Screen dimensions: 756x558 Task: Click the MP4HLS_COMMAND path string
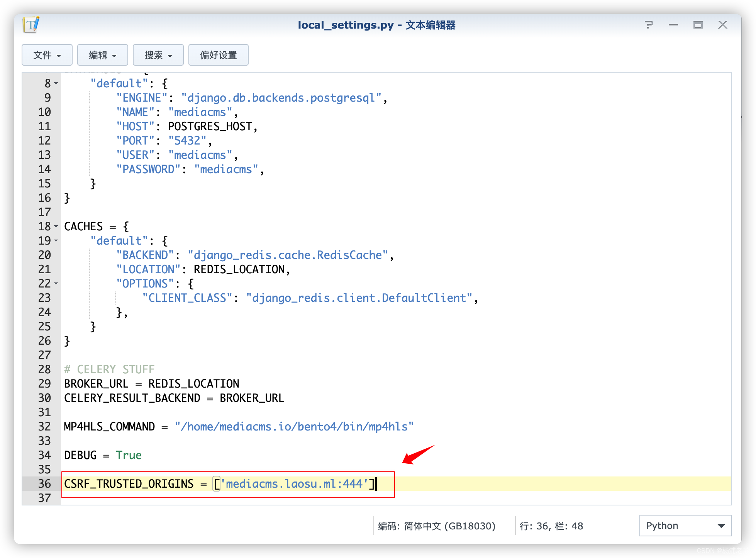pyautogui.click(x=294, y=427)
